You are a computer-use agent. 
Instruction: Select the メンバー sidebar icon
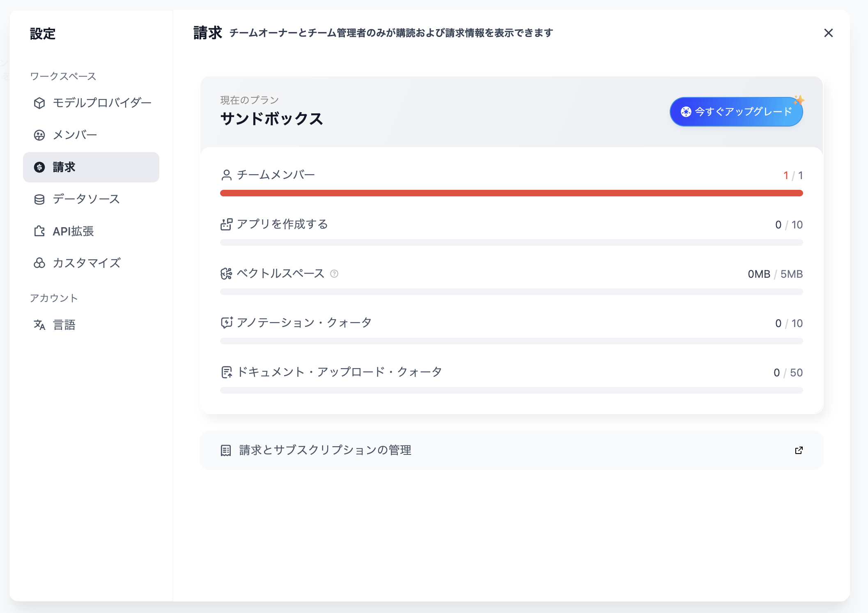coord(39,135)
